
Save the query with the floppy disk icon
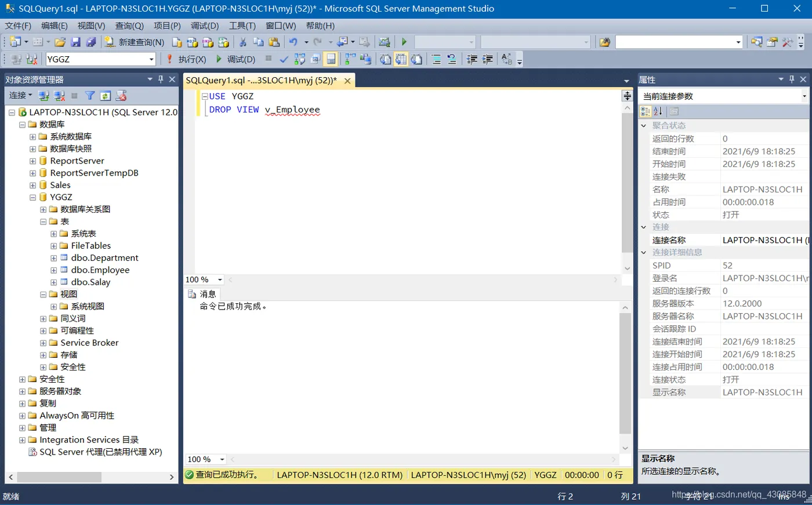pos(75,42)
